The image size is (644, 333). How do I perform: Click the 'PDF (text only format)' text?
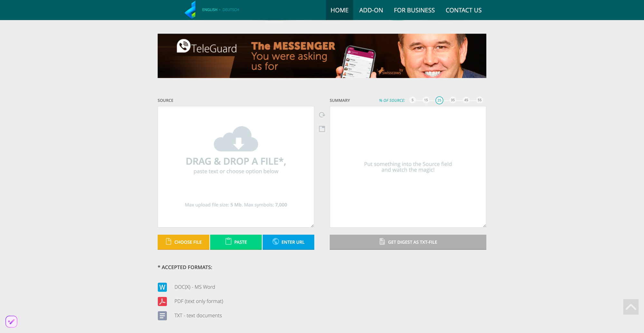[199, 301]
